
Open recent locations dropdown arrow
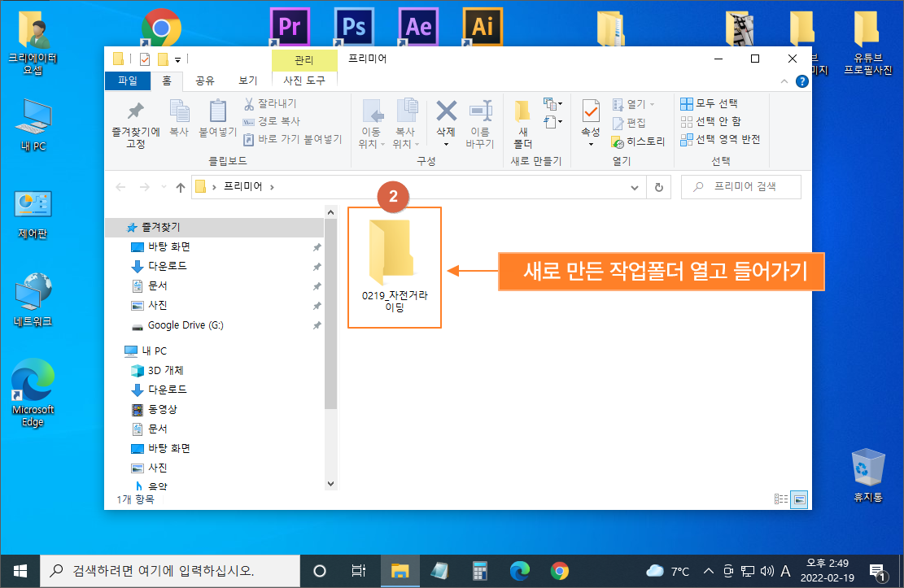click(x=164, y=187)
